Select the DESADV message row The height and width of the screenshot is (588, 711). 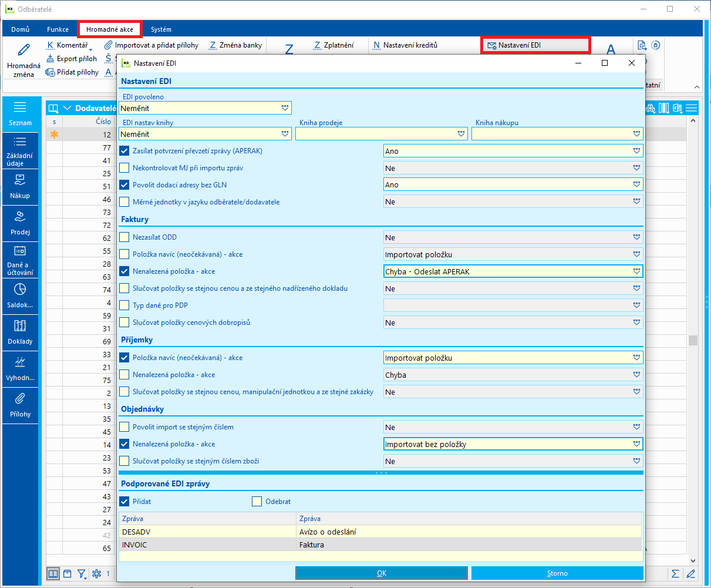tap(380, 532)
